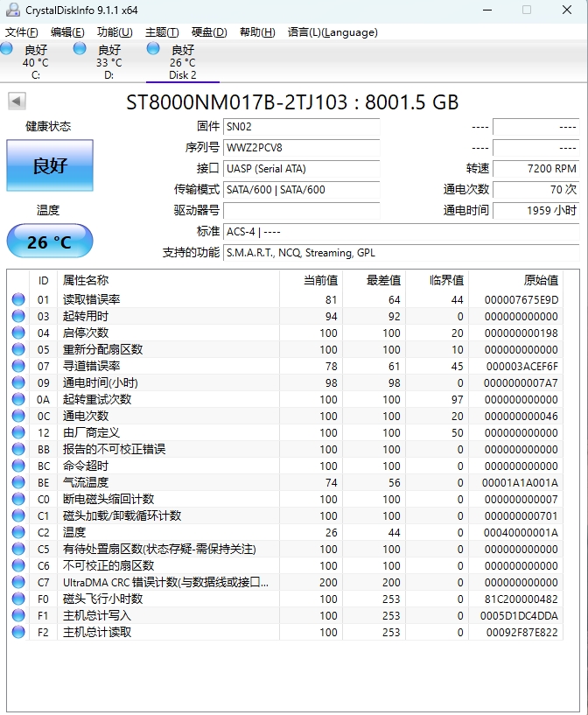Click status orb of attribute C1 row
Screen dimensions: 588x715
click(18, 515)
